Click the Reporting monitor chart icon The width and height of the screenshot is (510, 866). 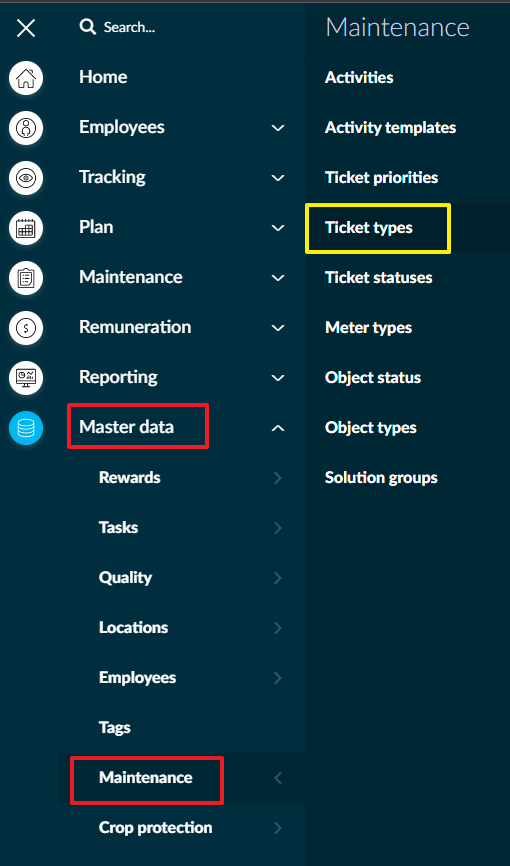point(26,377)
